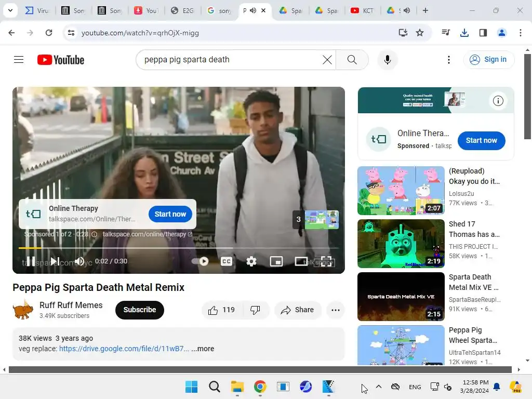
Task: Open a new browser tab
Action: (425, 10)
